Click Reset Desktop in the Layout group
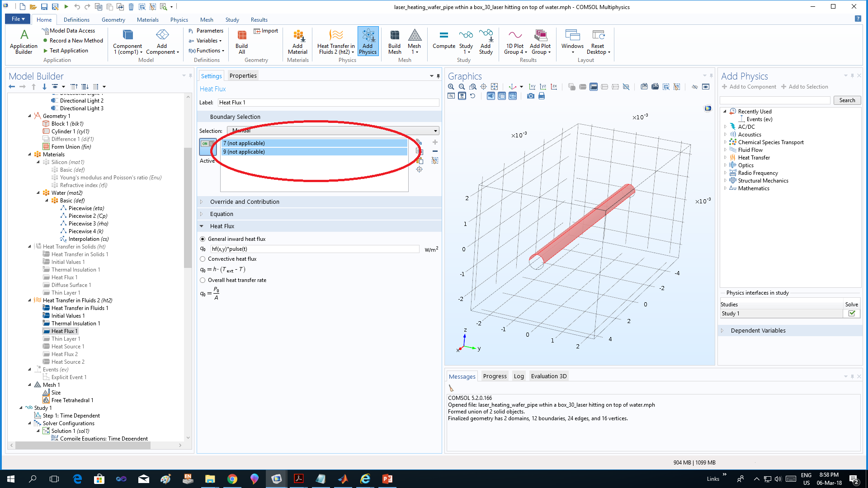Screen dimensions: 868x488 tap(598, 42)
